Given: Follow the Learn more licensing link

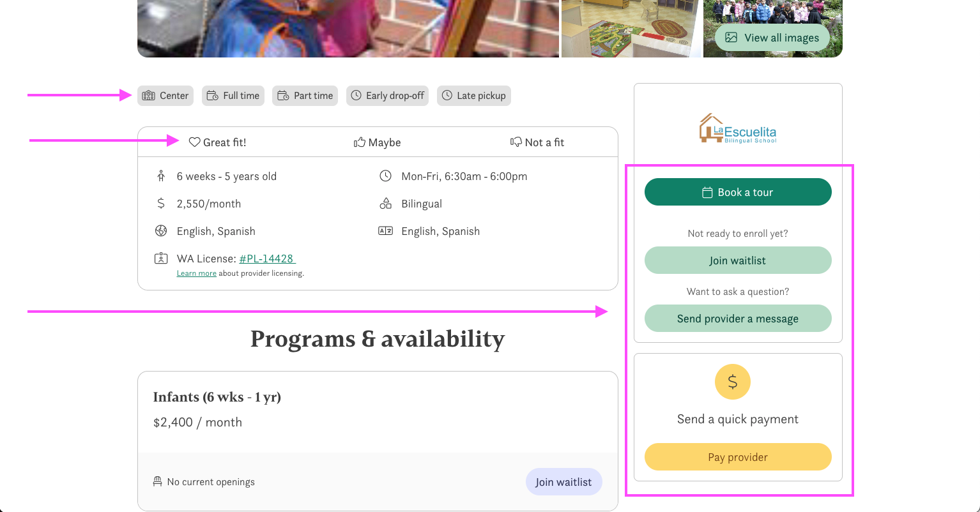Looking at the screenshot, I should click(x=197, y=273).
